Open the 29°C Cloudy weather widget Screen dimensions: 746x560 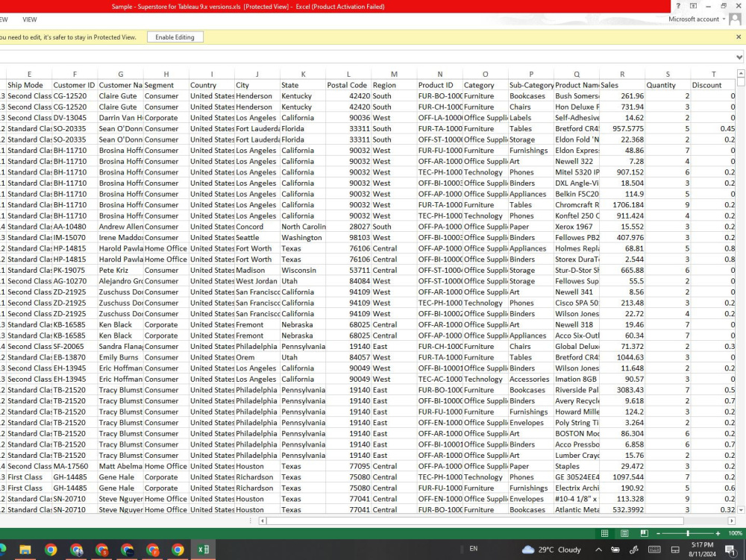[x=551, y=550]
